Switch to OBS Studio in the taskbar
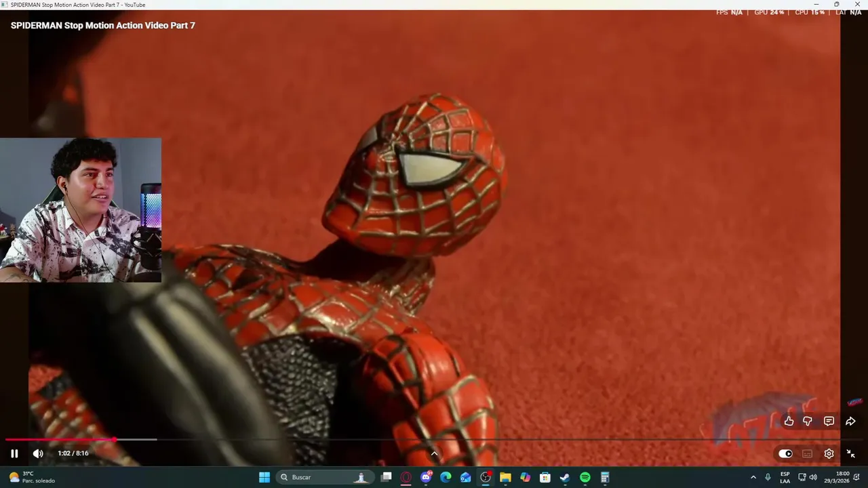868x488 pixels. click(x=486, y=477)
